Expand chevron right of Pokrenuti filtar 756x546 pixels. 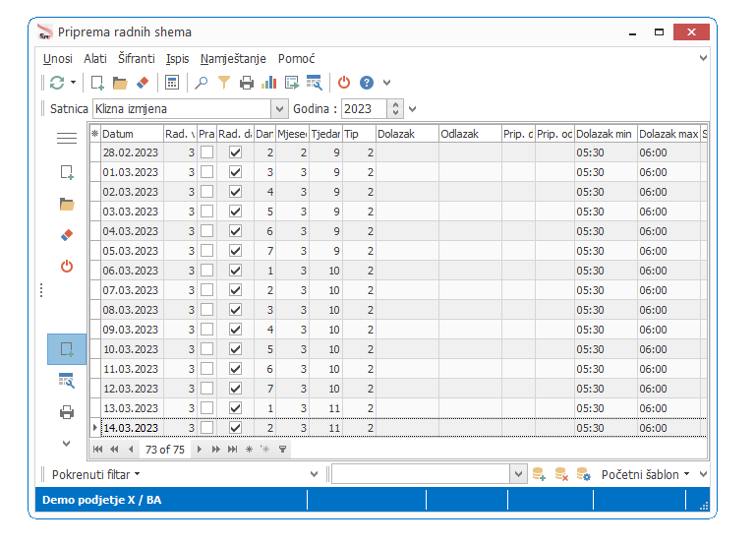(x=314, y=474)
